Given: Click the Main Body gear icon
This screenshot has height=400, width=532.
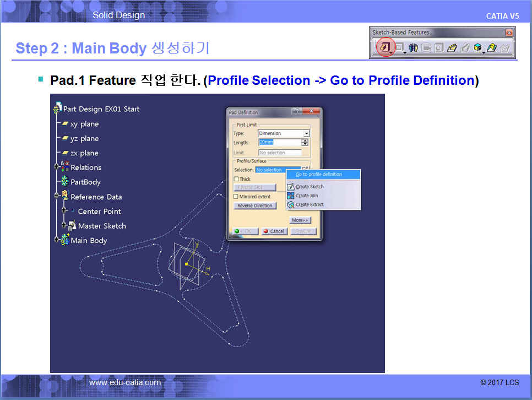Looking at the screenshot, I should (65, 239).
